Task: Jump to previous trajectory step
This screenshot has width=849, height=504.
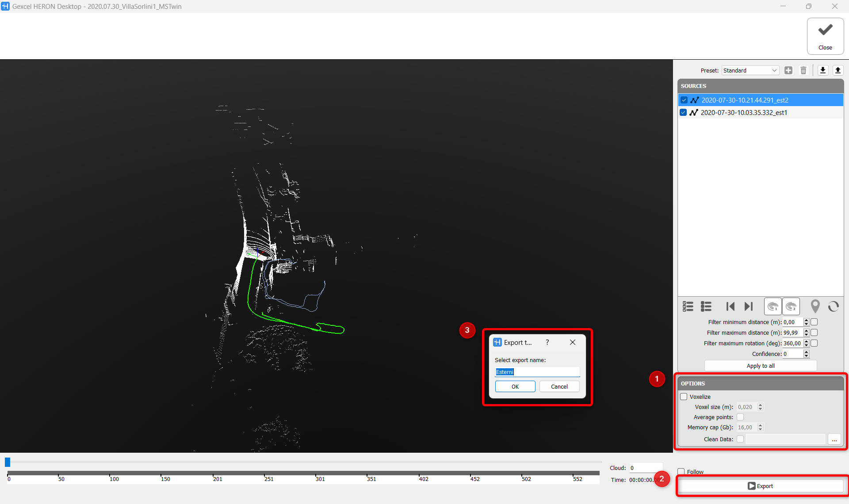Action: [x=730, y=306]
